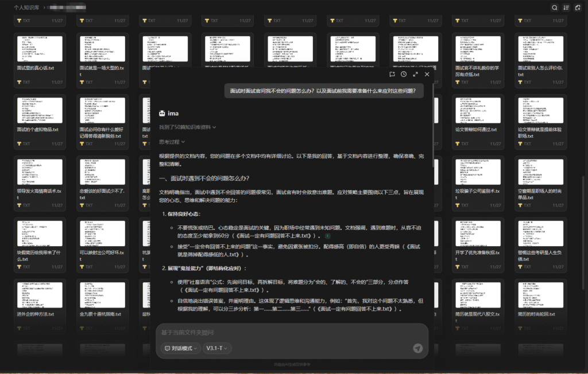Screen dimensions: 588x374
Task: Click the add-content icon at top right
Action: (579, 7)
